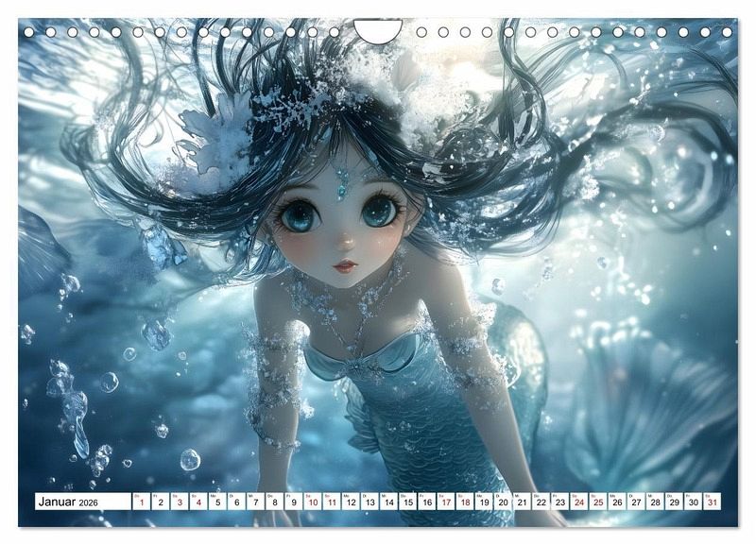Select Sunday the 4th date cell
Image resolution: width=756 pixels, height=545 pixels.
(198, 502)
